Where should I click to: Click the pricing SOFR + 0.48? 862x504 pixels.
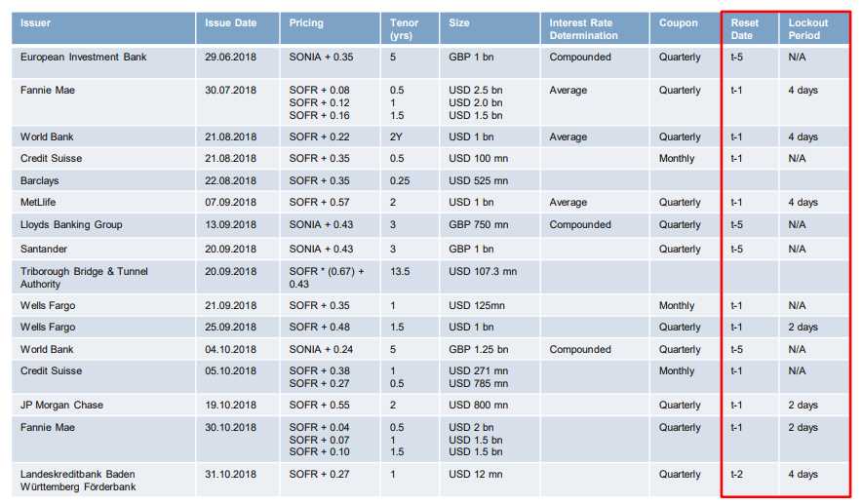pyautogui.click(x=320, y=327)
